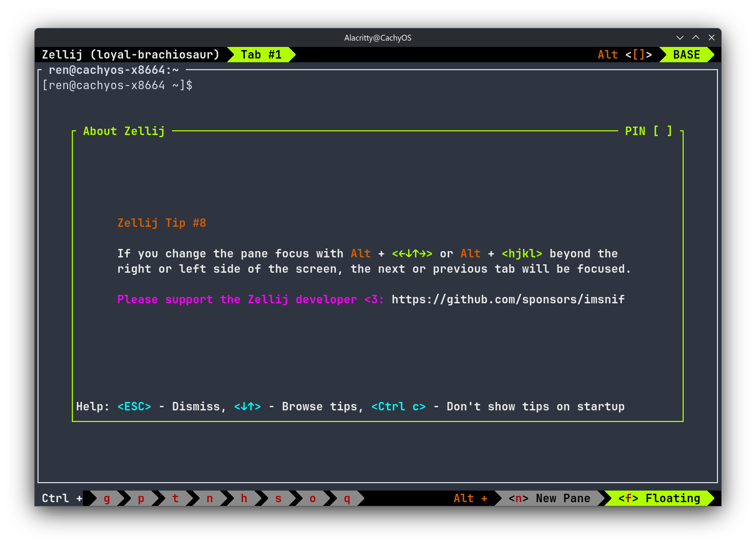The image size is (756, 547).
Task: Click the <←↓↑→> arrow keys hint in the tip
Action: coord(412,254)
